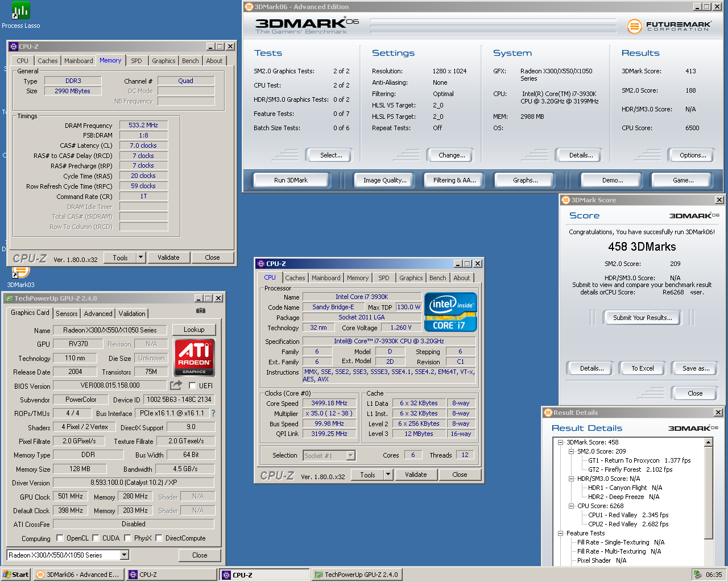Toggle the CUDA checkbox

pos(96,538)
